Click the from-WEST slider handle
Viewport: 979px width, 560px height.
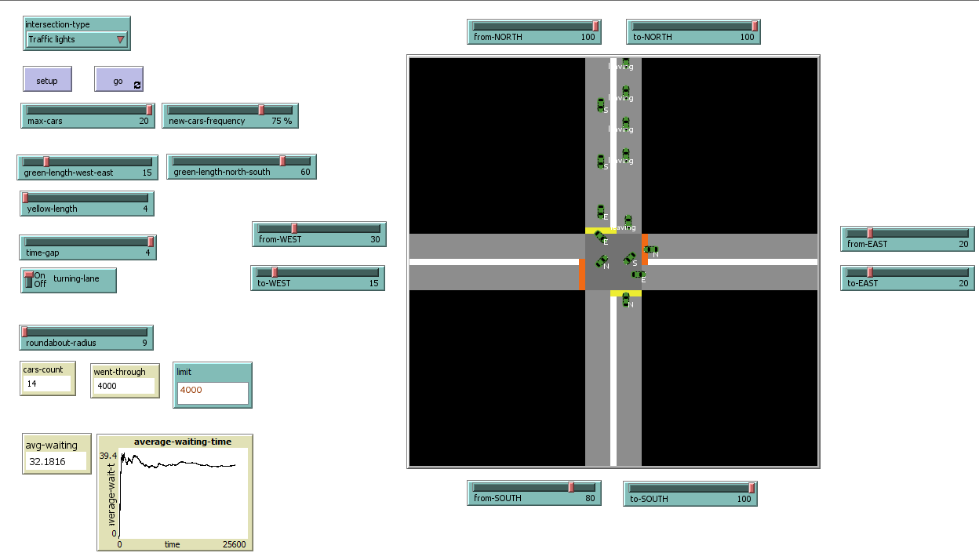[294, 228]
